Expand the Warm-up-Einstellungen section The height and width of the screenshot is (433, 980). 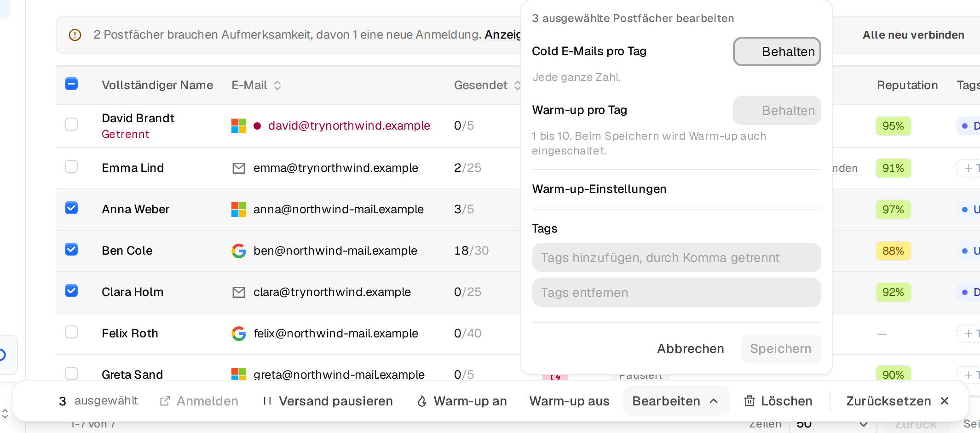tap(676, 189)
